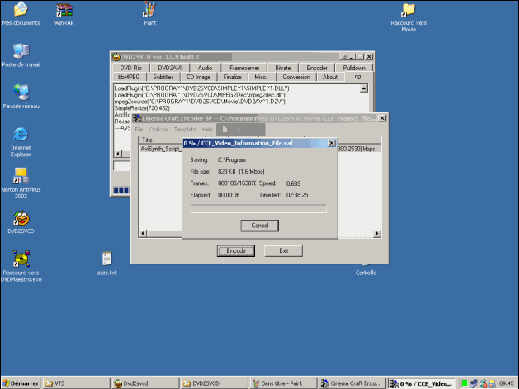This screenshot has height=389, width=519.
Task: Switch to the Sans titre - Paint taskbar item
Action: 283,383
